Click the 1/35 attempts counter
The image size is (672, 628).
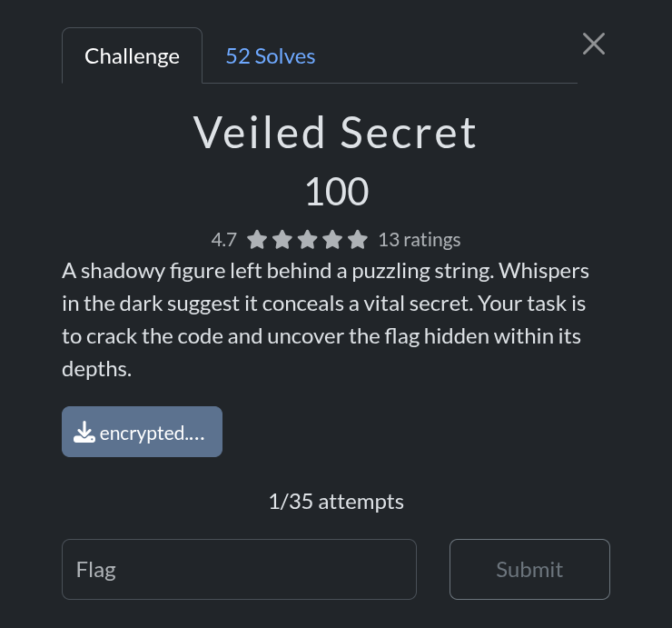click(x=335, y=502)
